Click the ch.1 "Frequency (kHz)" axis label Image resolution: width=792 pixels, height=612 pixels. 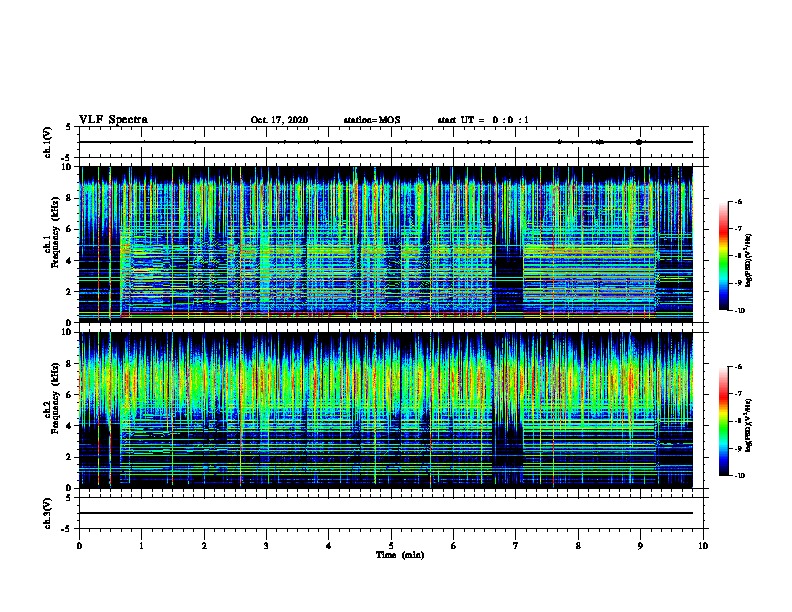[x=55, y=233]
